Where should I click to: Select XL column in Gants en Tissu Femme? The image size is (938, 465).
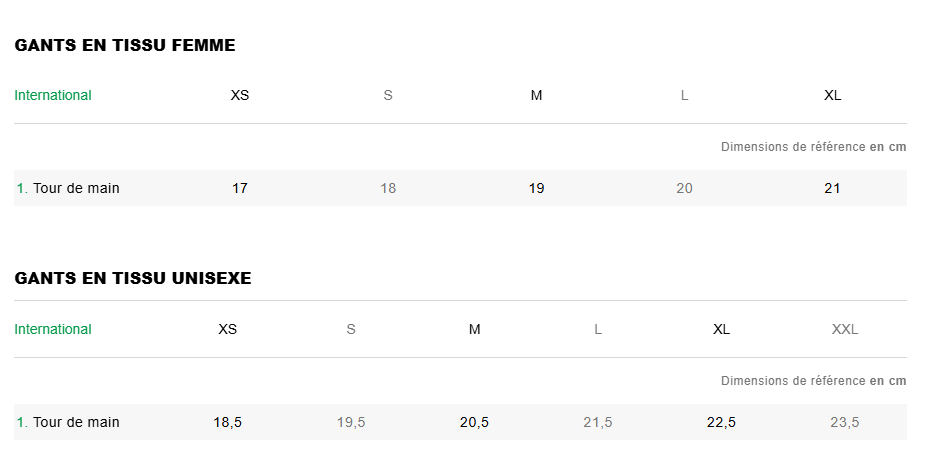click(x=832, y=95)
